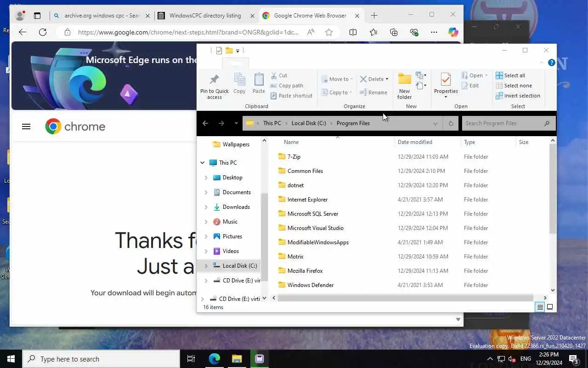Image resolution: width=588 pixels, height=368 pixels.
Task: Click Select none in the ribbon
Action: (x=514, y=86)
